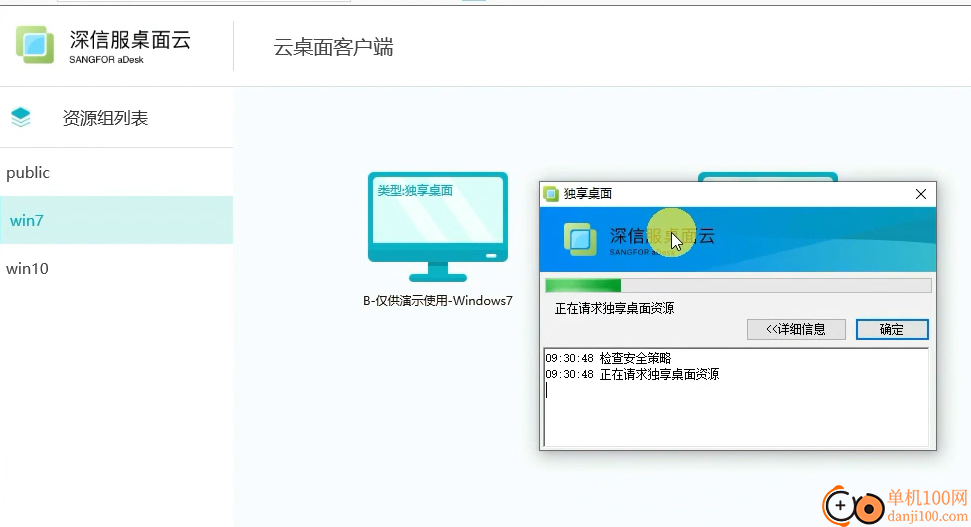
Task: Click inside the connection log text area
Action: [736, 398]
